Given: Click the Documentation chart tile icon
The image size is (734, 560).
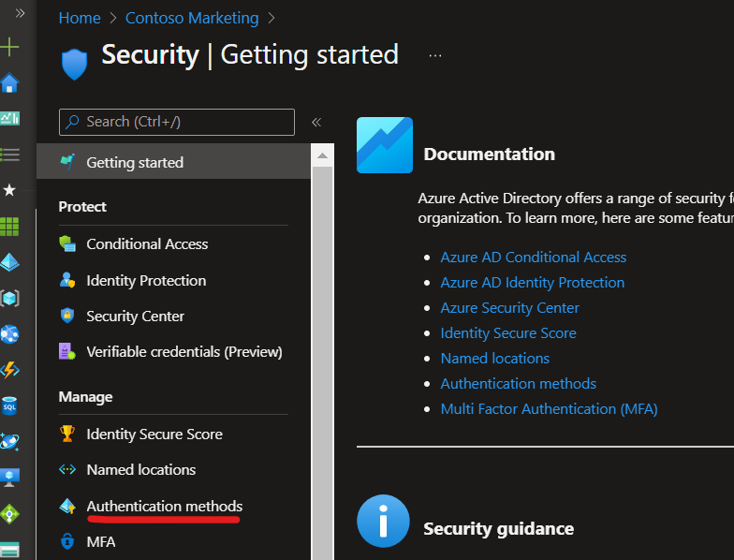Looking at the screenshot, I should tap(385, 145).
